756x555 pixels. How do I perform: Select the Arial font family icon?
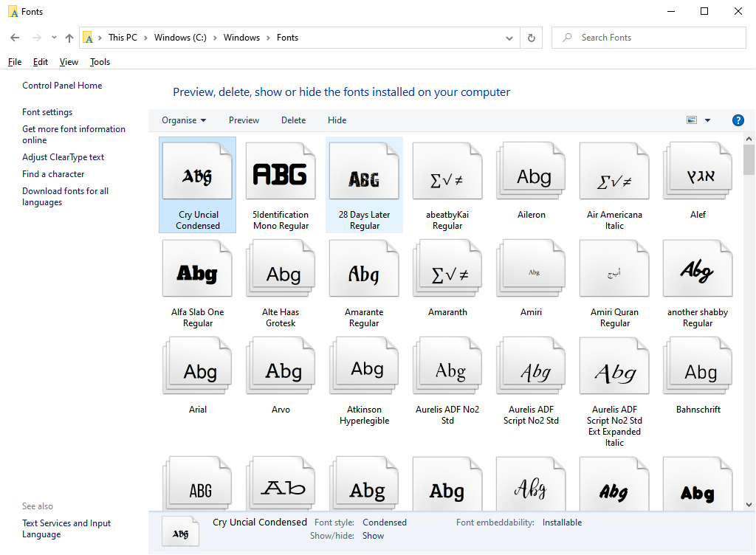[197, 365]
